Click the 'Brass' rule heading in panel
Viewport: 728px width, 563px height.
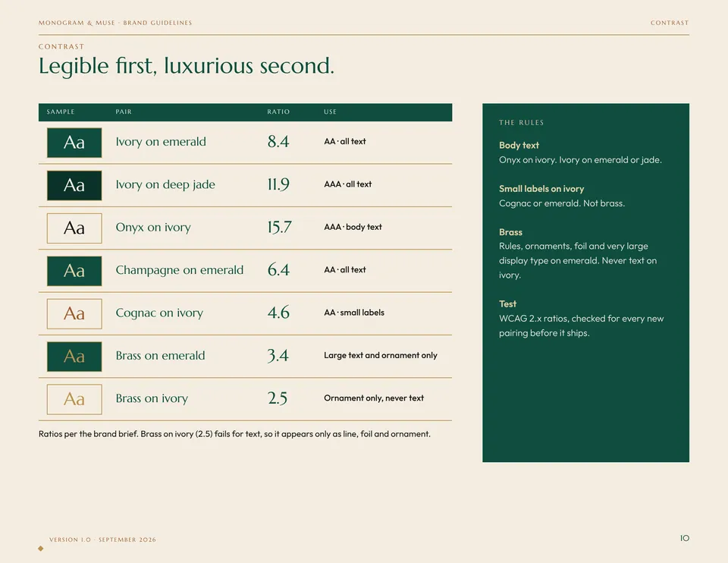coord(510,231)
